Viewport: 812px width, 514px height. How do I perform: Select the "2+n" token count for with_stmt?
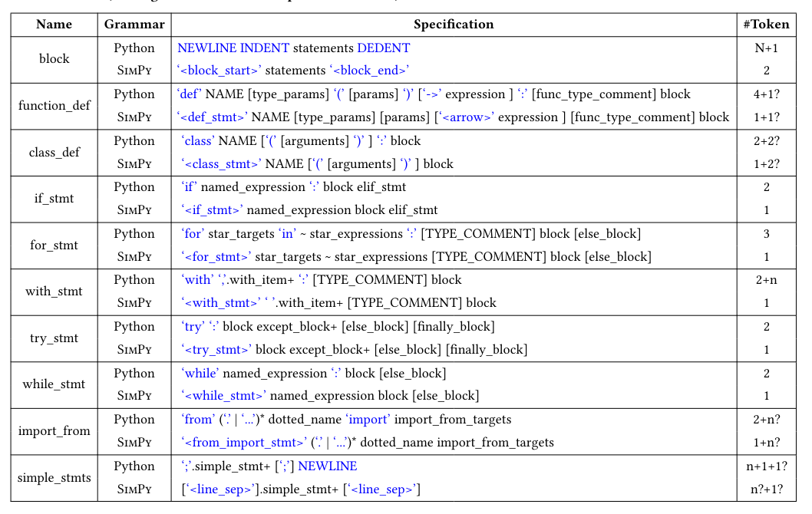pyautogui.click(x=767, y=280)
